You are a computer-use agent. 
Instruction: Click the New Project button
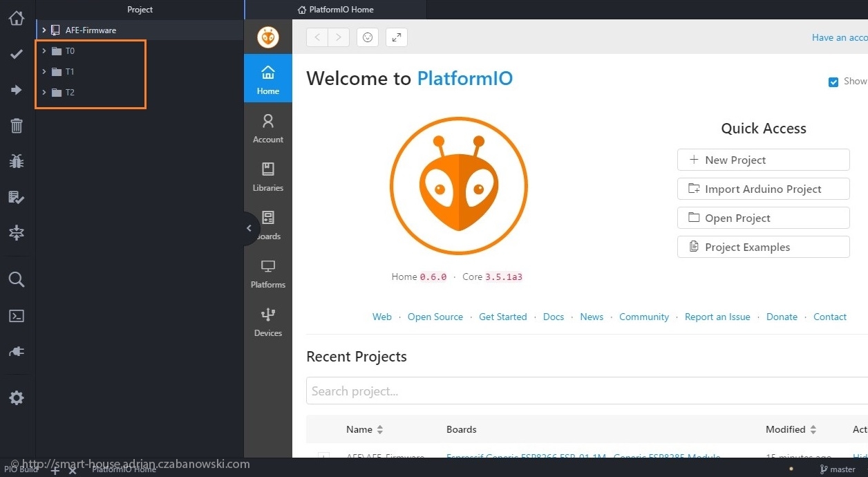click(764, 160)
